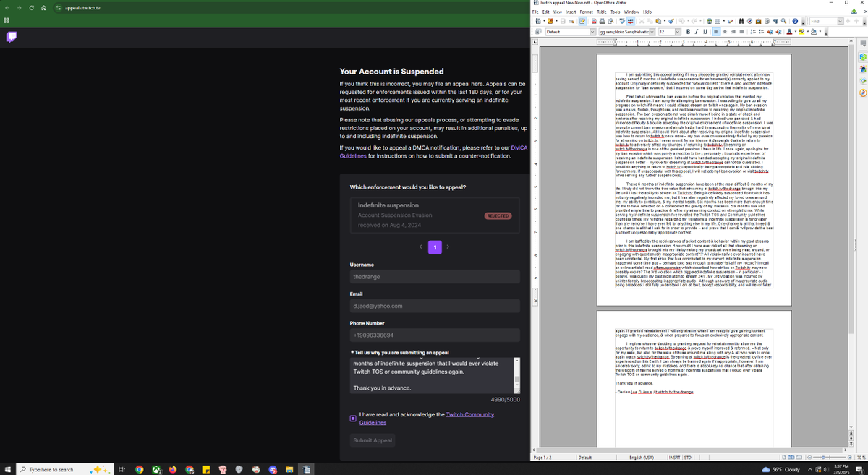Open the Format menu in Writer
Viewport: 868px width, 475px height.
click(x=586, y=12)
